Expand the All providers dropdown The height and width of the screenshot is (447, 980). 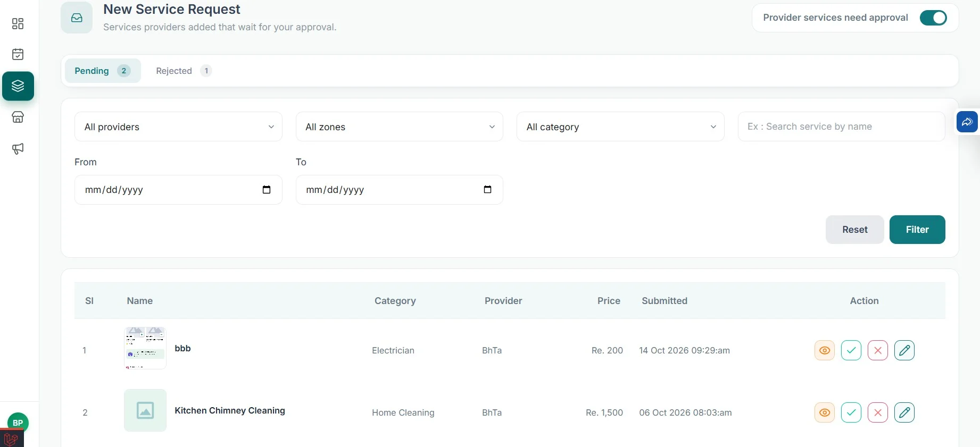coord(178,126)
